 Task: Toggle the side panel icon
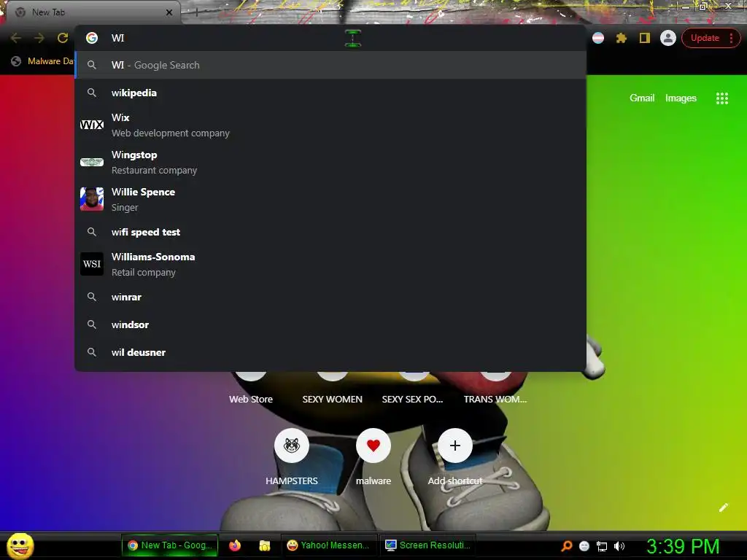pos(645,38)
